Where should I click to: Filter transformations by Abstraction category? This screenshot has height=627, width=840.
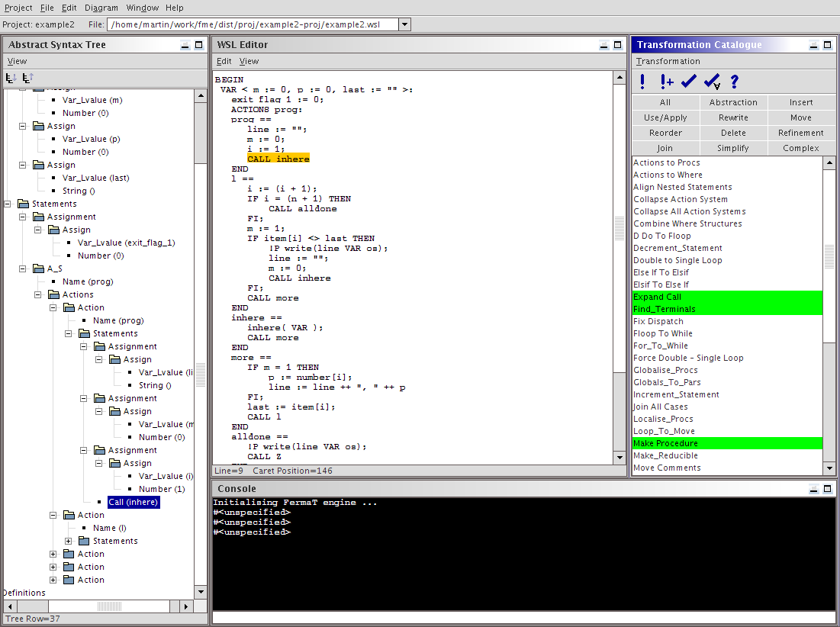click(733, 102)
